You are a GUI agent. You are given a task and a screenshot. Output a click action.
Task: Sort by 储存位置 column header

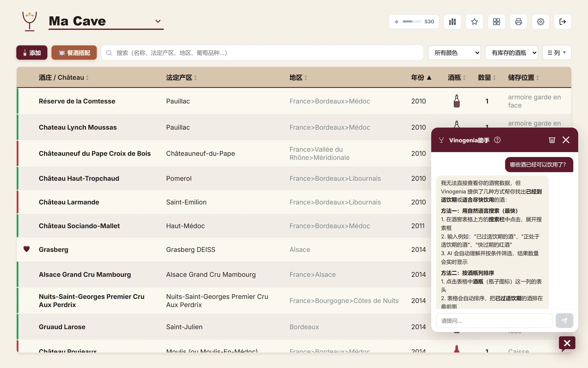523,78
